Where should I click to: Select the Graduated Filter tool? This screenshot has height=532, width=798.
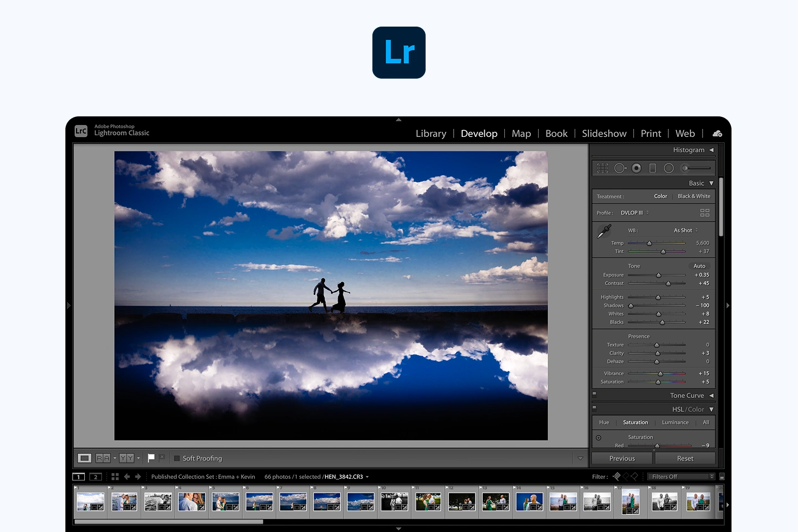(652, 167)
